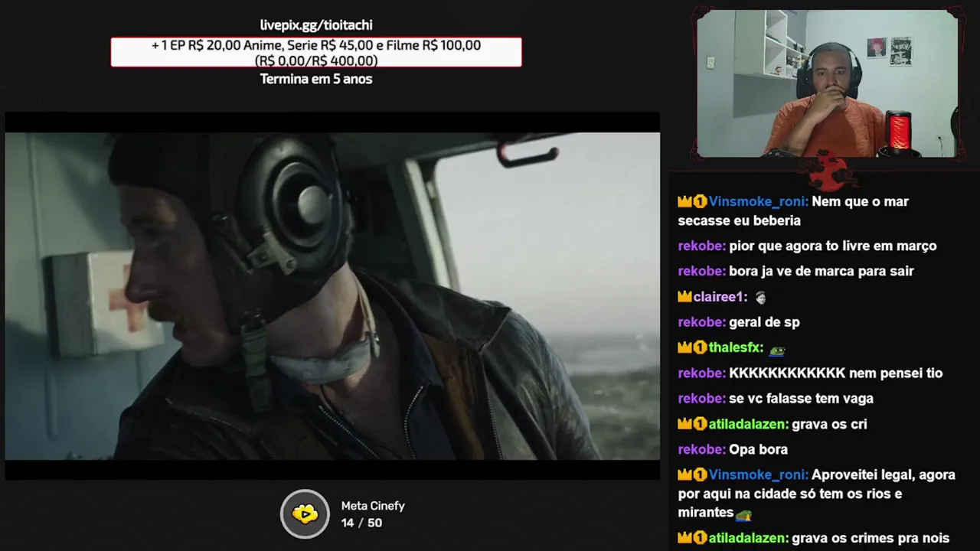
Task: Click the "Termina em 5 anos" text
Action: pos(316,79)
